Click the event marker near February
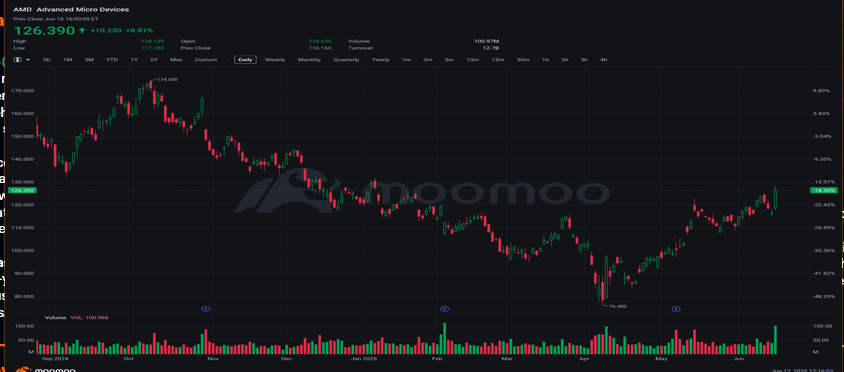The width and height of the screenshot is (844, 372). point(445,309)
